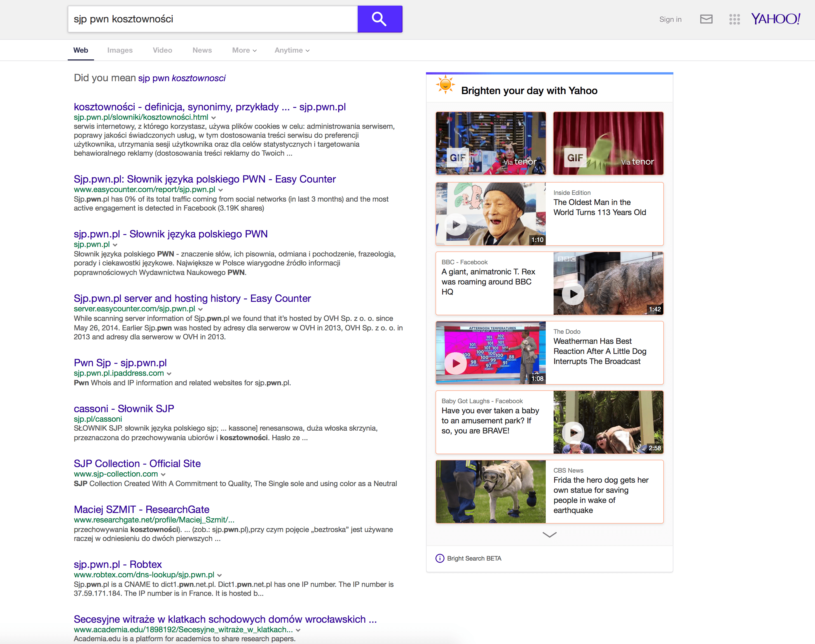The height and width of the screenshot is (644, 815).
Task: Expand arrow next to www.easycounter.com/report/sjp.pwn.pl
Action: click(221, 190)
